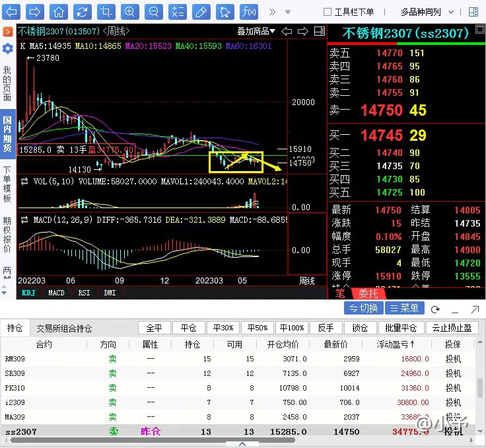Open the f(x) indicator function icon
The height and width of the screenshot is (448, 486).
[x=249, y=12]
